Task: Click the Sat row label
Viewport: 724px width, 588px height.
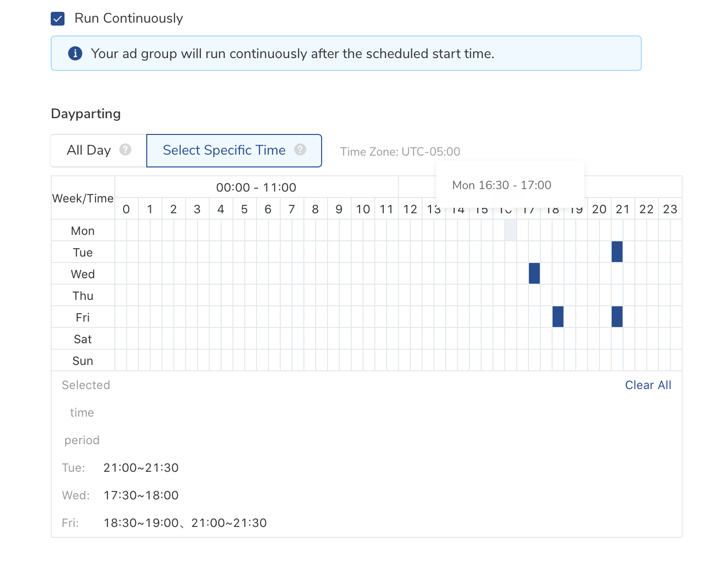Action: tap(83, 339)
